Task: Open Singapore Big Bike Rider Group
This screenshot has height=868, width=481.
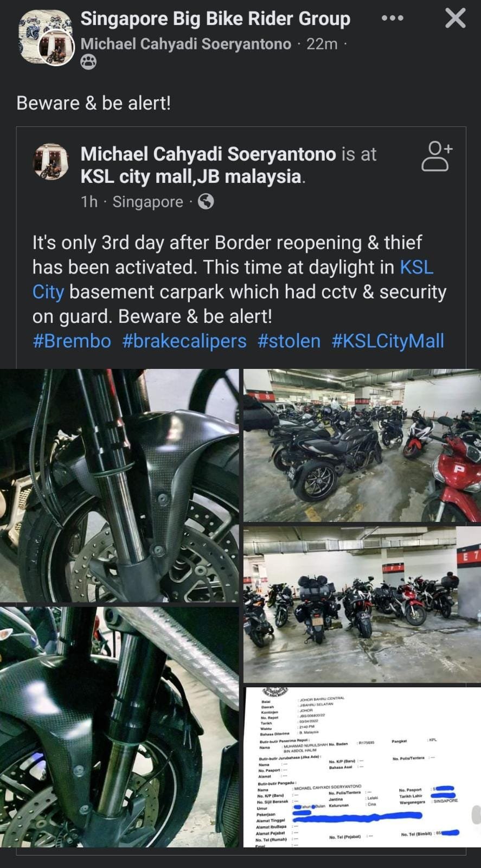Action: click(215, 18)
